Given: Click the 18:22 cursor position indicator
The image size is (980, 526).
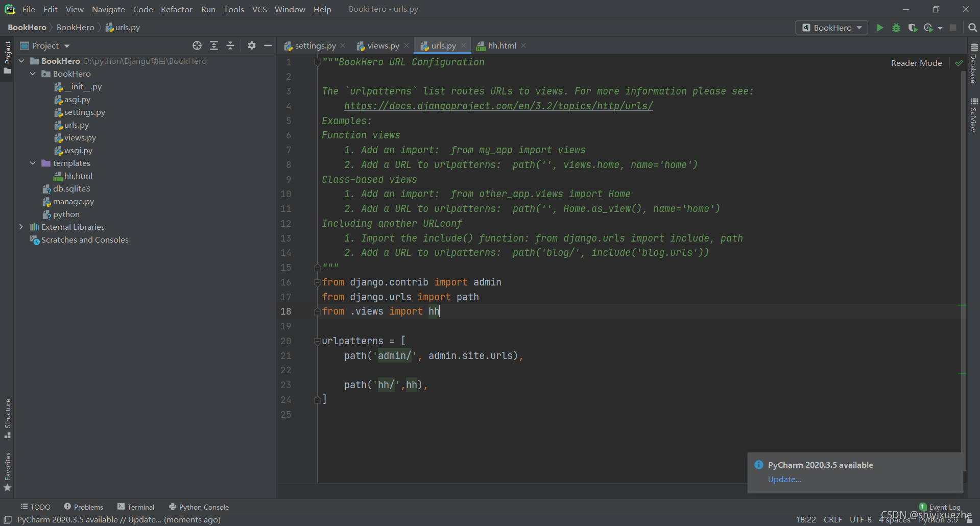Looking at the screenshot, I should (x=806, y=519).
